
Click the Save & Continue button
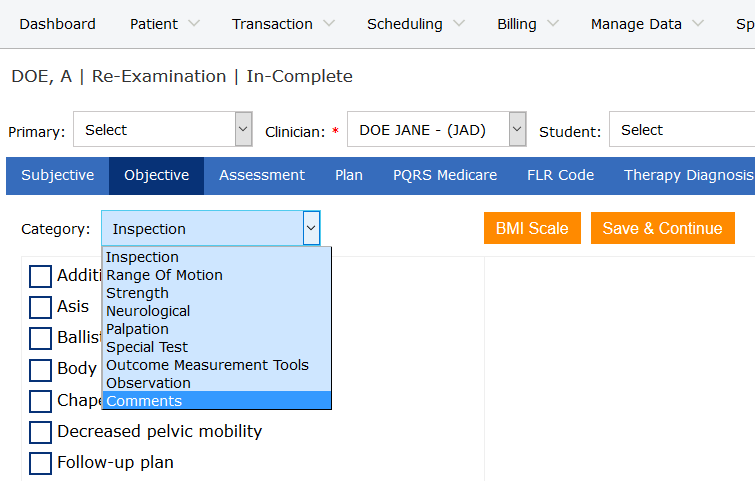(662, 228)
